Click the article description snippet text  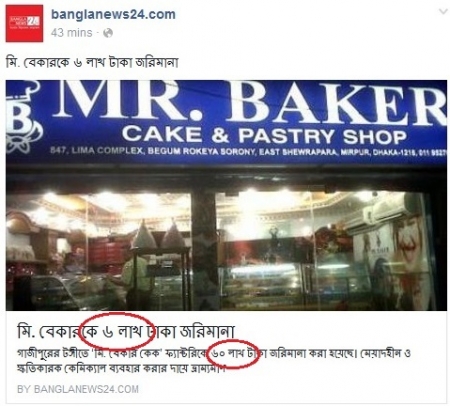click(x=213, y=361)
